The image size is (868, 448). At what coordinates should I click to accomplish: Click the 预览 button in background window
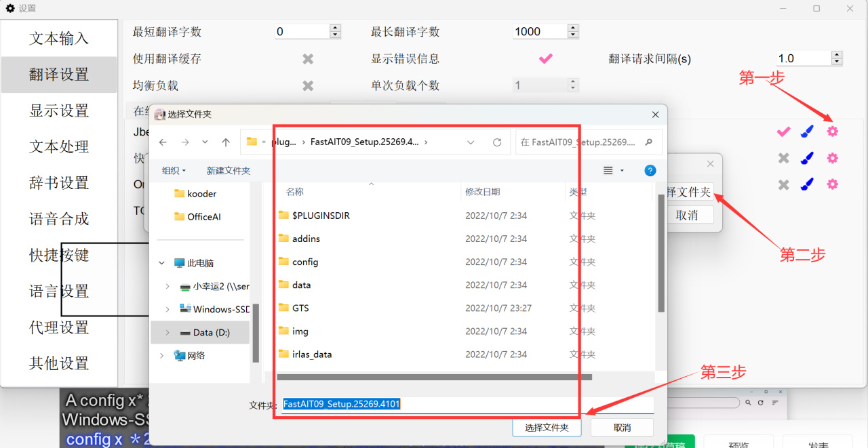click(x=738, y=443)
